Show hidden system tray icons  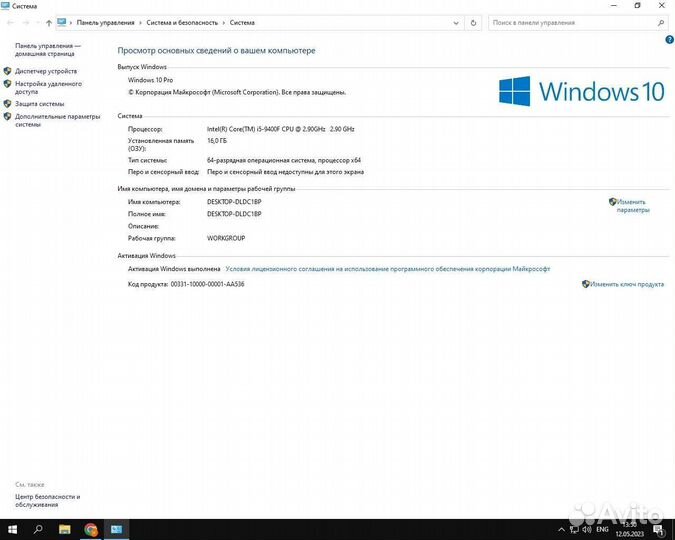pos(560,529)
